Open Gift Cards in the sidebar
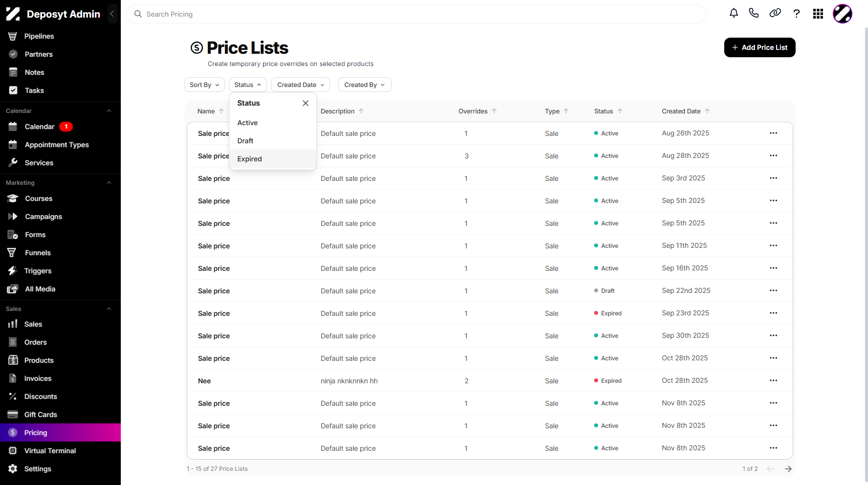868x485 pixels. pos(60,415)
